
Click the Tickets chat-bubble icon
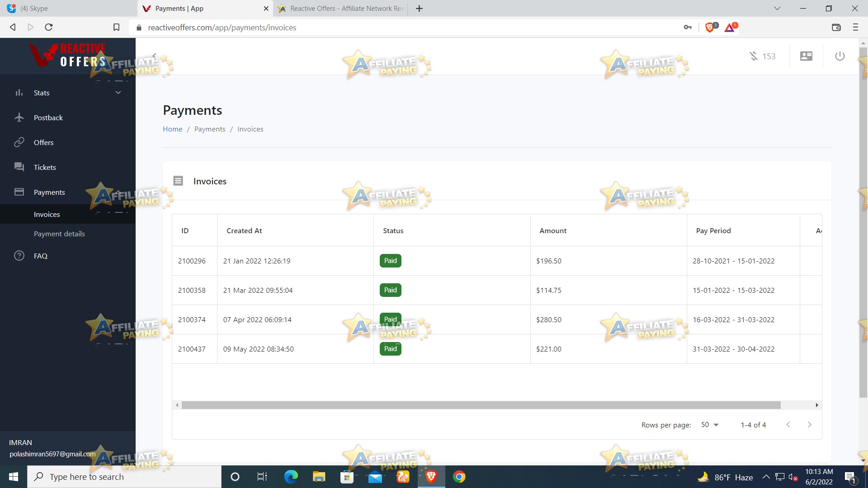(x=19, y=167)
